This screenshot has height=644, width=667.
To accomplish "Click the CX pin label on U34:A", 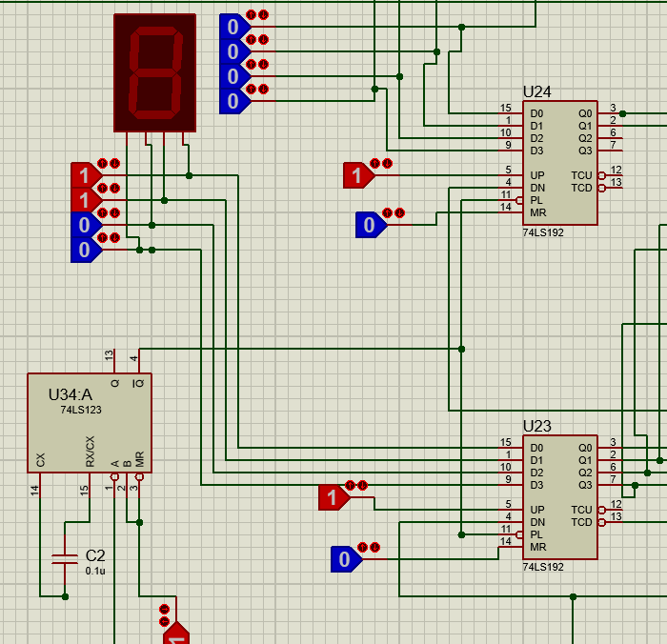I will [x=40, y=460].
